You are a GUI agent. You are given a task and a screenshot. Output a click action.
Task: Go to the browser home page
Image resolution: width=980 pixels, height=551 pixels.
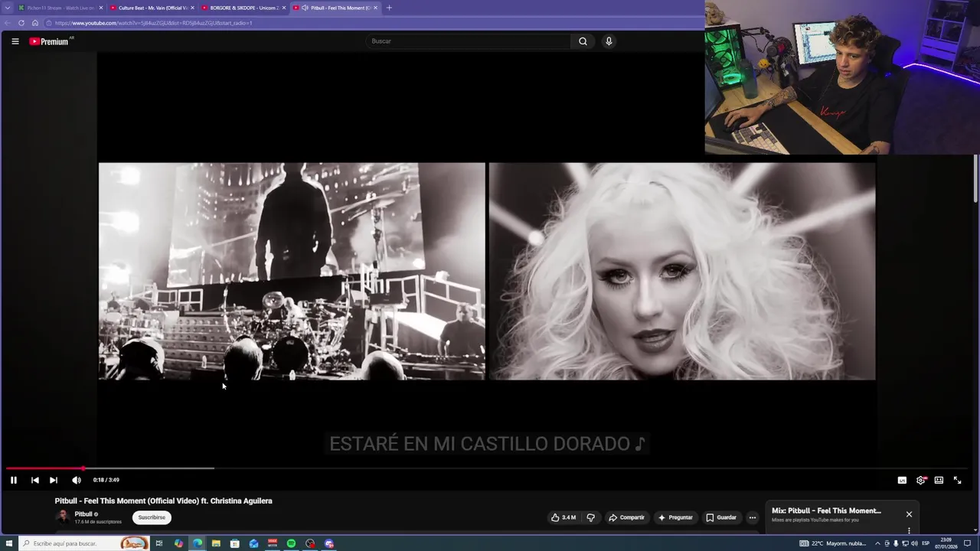34,23
